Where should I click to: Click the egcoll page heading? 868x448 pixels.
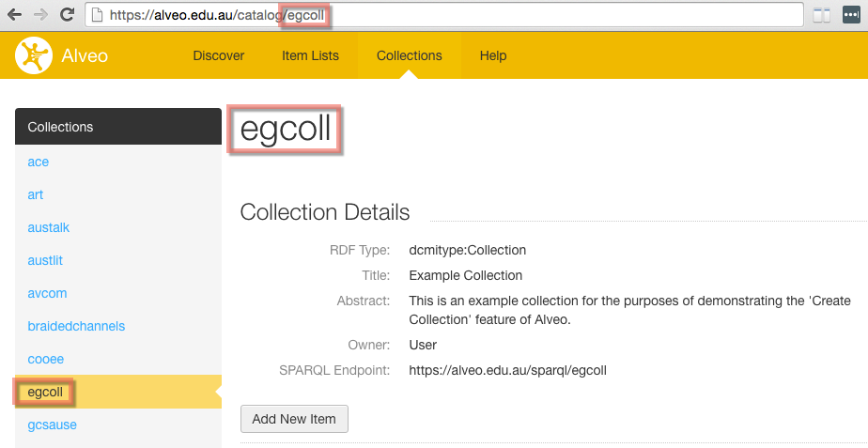click(285, 129)
